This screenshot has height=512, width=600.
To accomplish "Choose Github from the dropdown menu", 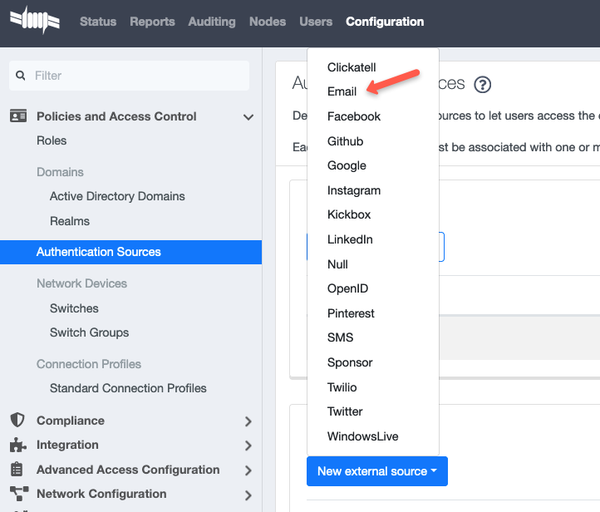I will click(345, 141).
